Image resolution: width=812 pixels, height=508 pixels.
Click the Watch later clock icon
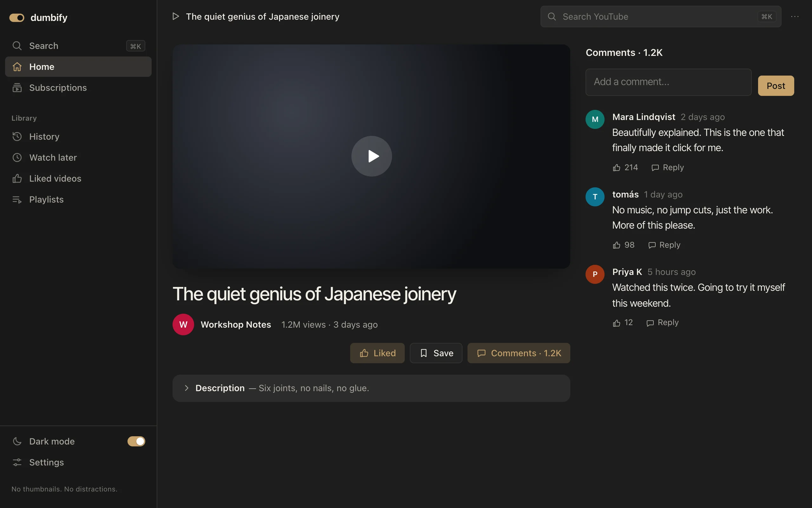pyautogui.click(x=17, y=157)
